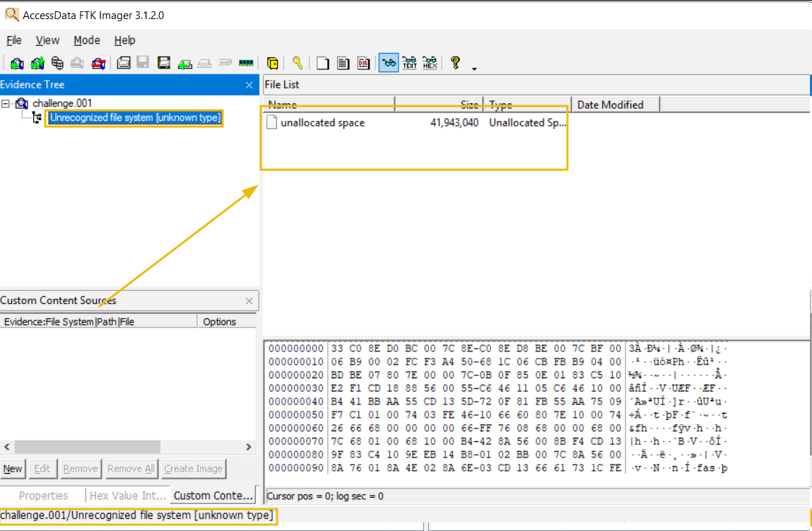Click greyed Create Custom Content Image icon
This screenshot has width=812, height=531.
[204, 64]
